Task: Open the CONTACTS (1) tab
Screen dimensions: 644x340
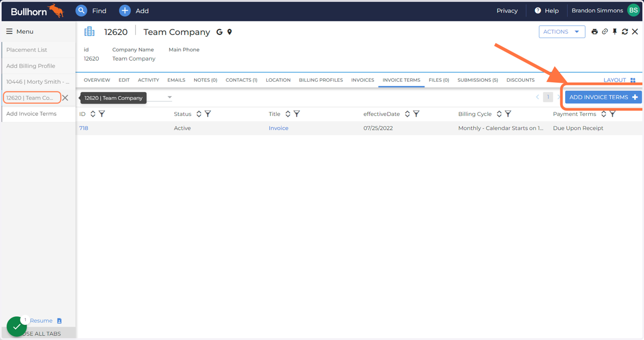Action: tap(241, 80)
